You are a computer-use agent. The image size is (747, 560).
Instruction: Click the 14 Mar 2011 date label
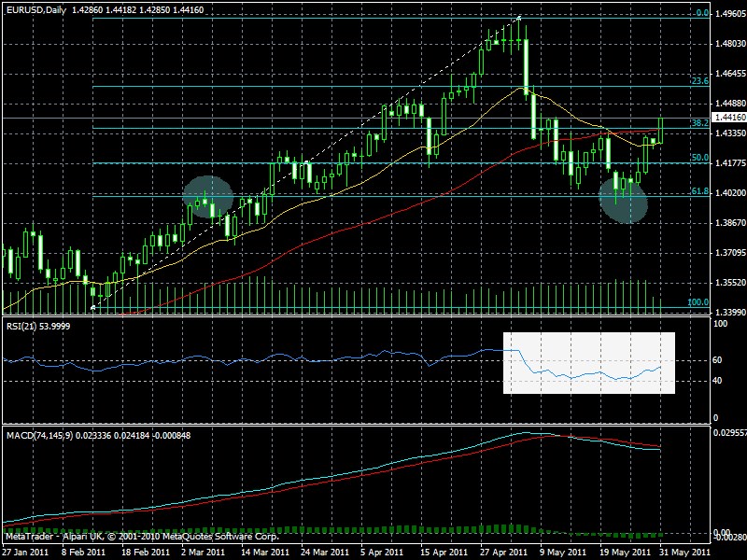coord(265,553)
